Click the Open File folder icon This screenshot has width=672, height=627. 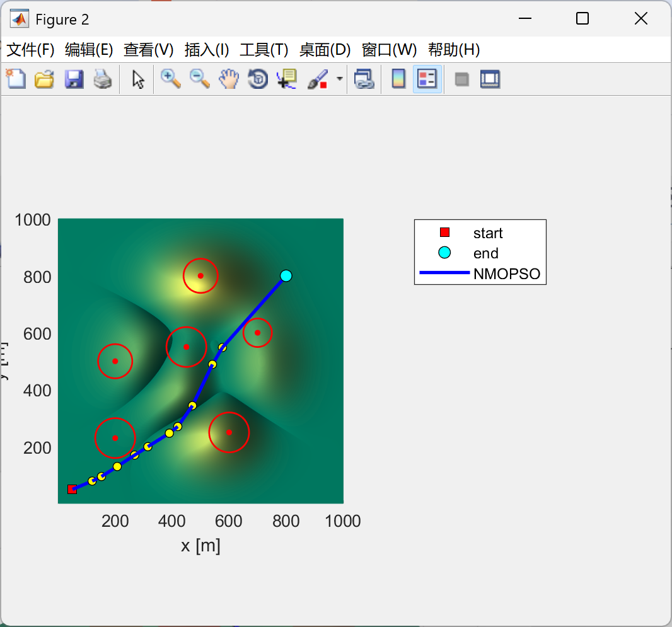pyautogui.click(x=44, y=79)
